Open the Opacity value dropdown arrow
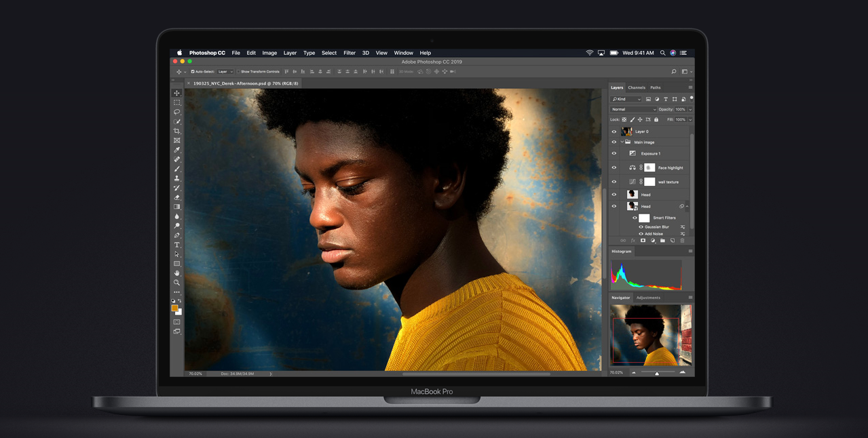Screen dimensions: 868x438 [x=690, y=109]
